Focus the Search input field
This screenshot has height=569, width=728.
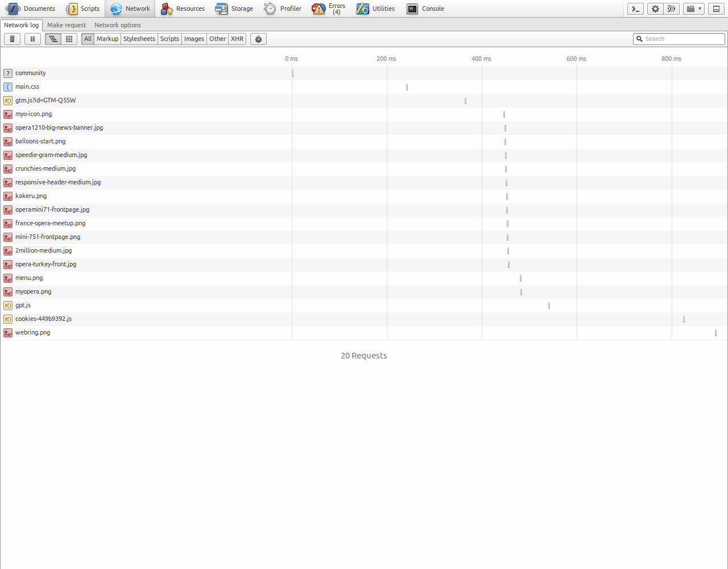coord(679,39)
